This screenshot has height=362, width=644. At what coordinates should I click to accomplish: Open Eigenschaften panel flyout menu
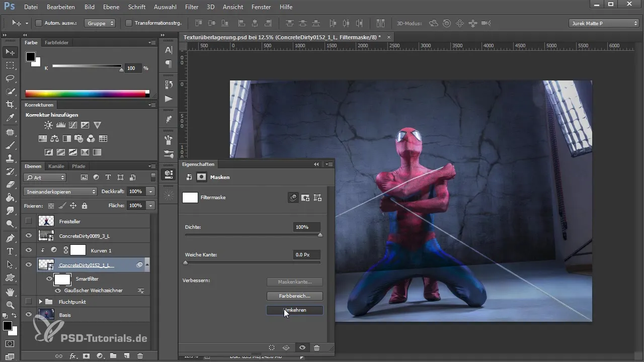(x=329, y=164)
